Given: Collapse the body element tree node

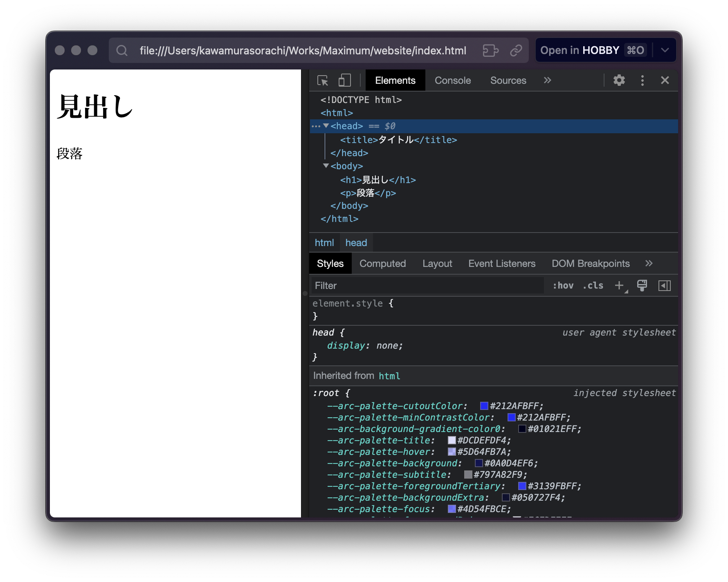Looking at the screenshot, I should (x=326, y=166).
